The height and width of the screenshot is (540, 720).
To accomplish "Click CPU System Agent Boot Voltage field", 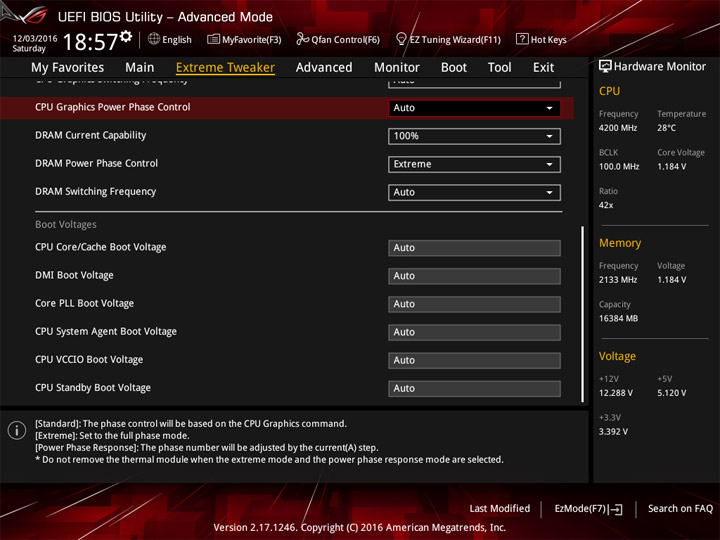I will [x=474, y=332].
